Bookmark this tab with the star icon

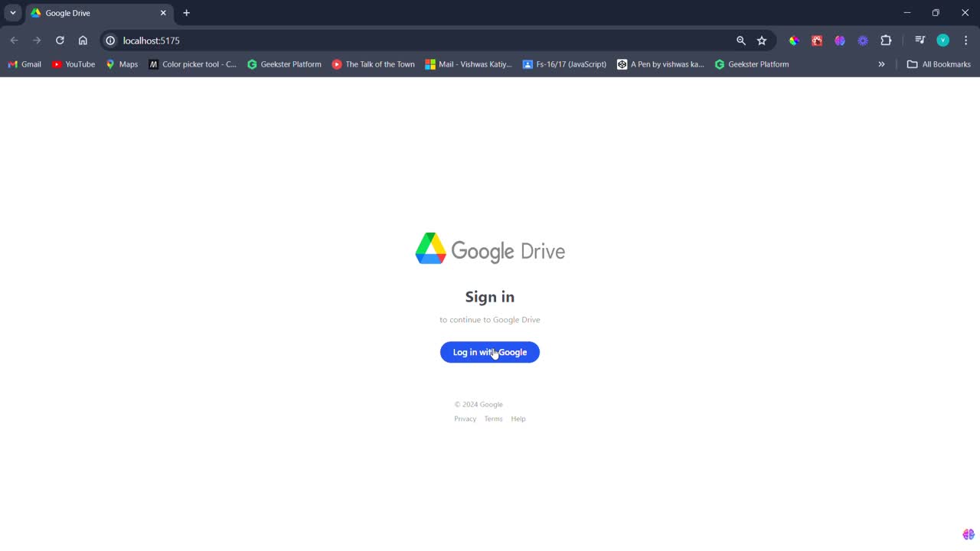(x=762, y=41)
